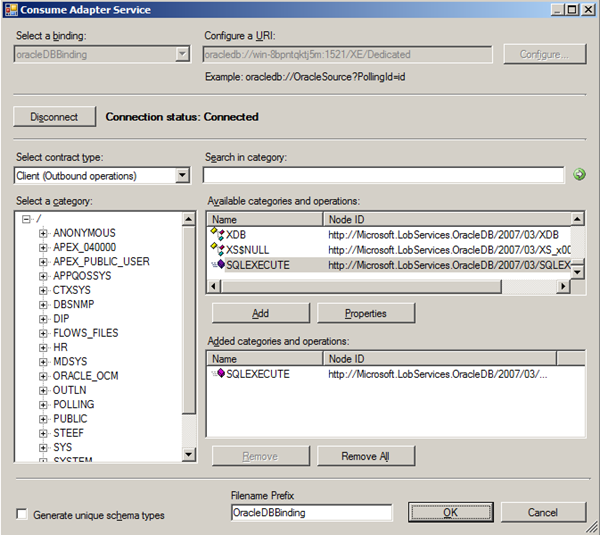Select APEX_PUBLIC_USER in the category tree
This screenshot has height=535, width=600.
click(101, 262)
